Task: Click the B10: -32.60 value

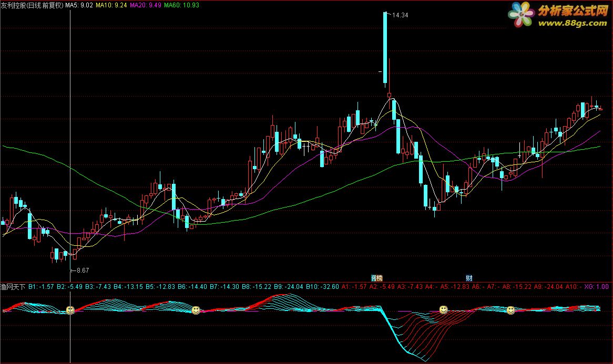Action: pyautogui.click(x=322, y=287)
